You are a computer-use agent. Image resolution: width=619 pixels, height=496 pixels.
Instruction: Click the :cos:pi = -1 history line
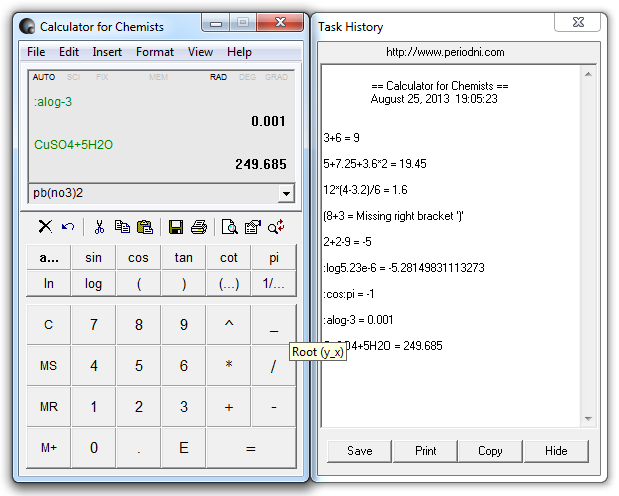pyautogui.click(x=349, y=294)
